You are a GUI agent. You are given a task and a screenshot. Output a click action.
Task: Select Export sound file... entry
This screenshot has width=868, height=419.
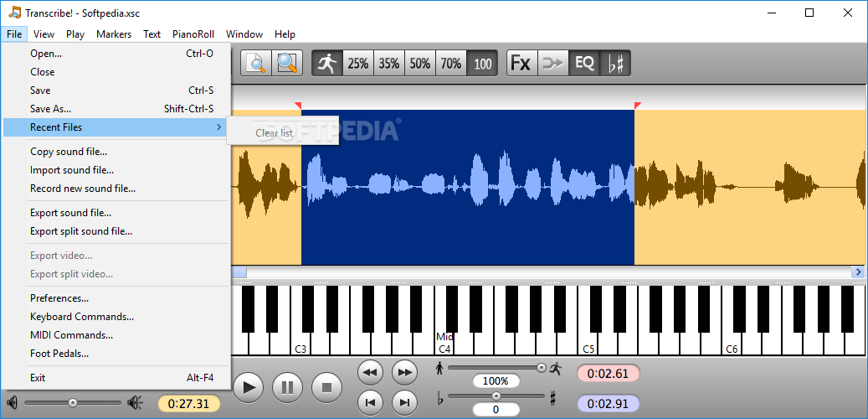pyautogui.click(x=116, y=213)
